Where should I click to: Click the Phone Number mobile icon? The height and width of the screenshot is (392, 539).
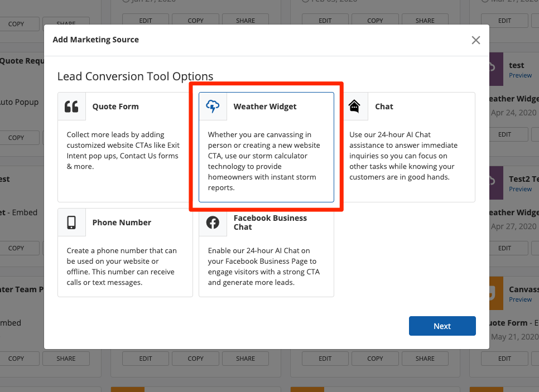pyautogui.click(x=71, y=222)
